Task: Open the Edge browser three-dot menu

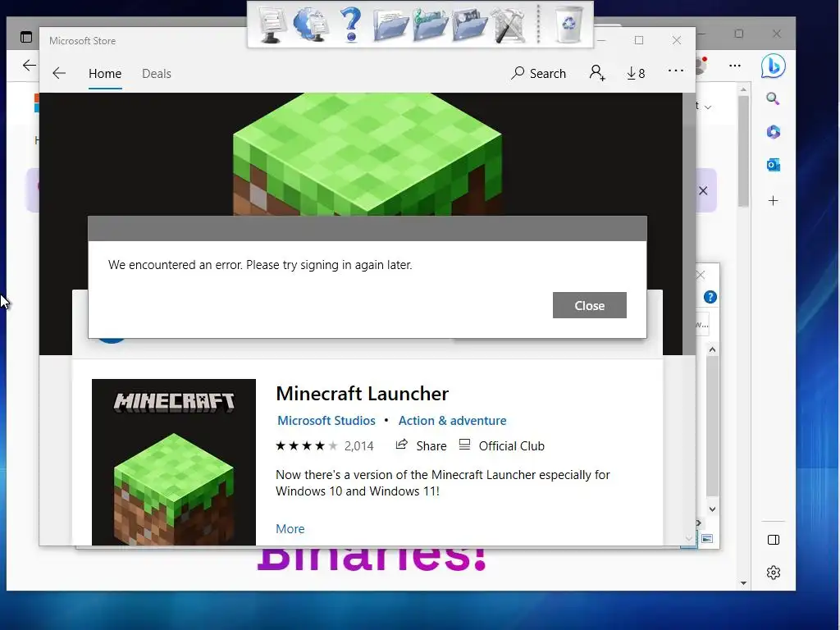Action: pyautogui.click(x=735, y=66)
